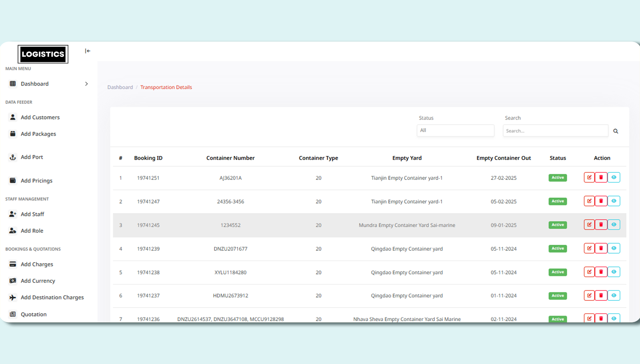The height and width of the screenshot is (364, 640).
Task: Click the Dashboard breadcrumb link
Action: [120, 87]
